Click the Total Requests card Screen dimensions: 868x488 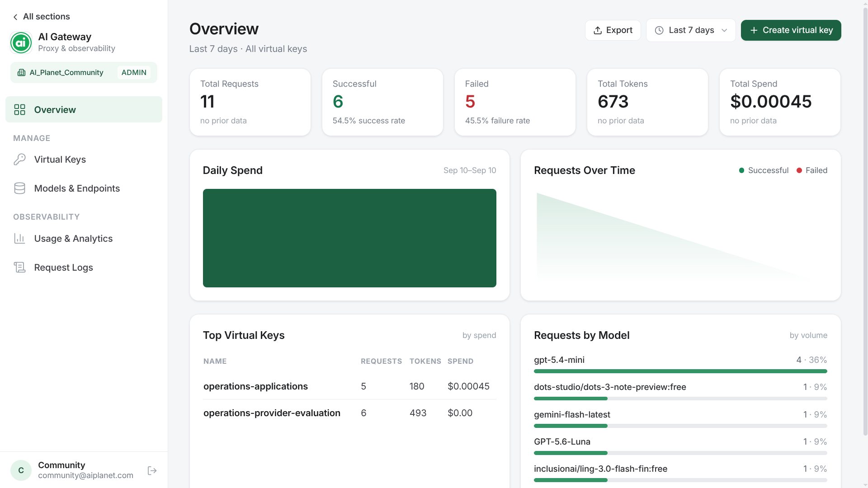[250, 102]
